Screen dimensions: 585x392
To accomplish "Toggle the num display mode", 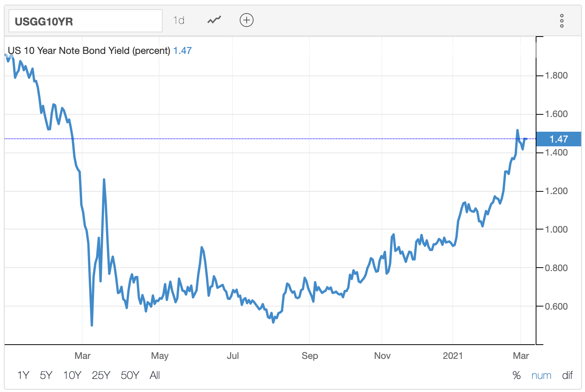I will click(x=541, y=375).
